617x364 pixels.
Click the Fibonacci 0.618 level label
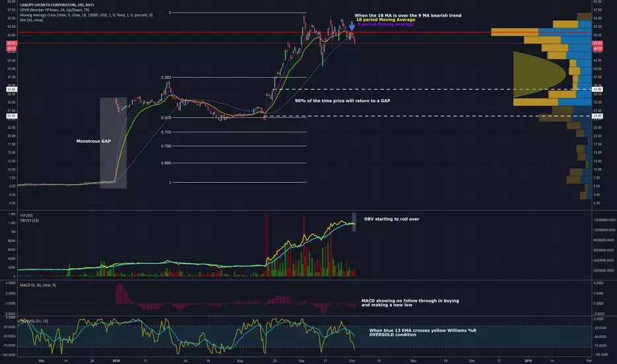tap(166, 118)
